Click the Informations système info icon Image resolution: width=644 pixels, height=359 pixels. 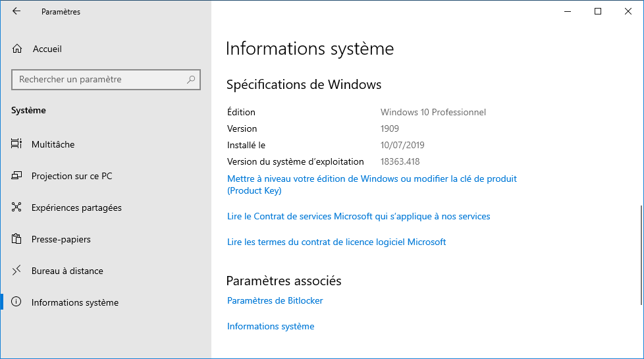pos(16,302)
